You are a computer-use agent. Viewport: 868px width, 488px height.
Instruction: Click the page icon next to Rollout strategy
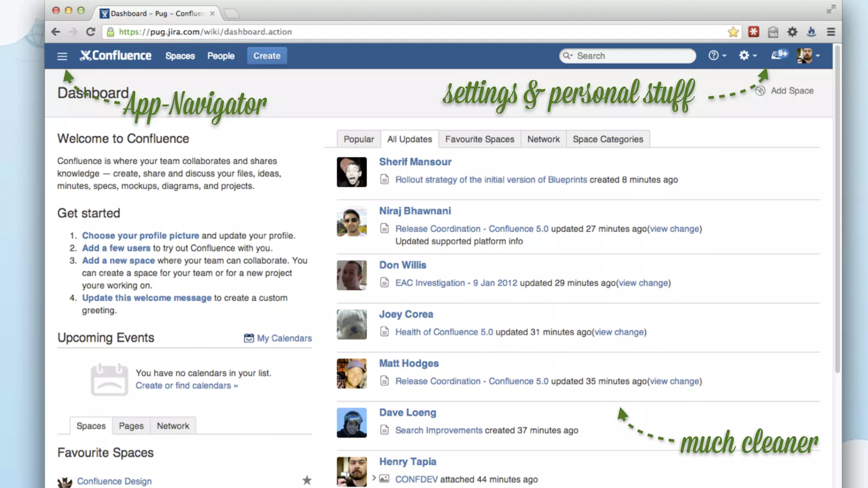click(384, 180)
